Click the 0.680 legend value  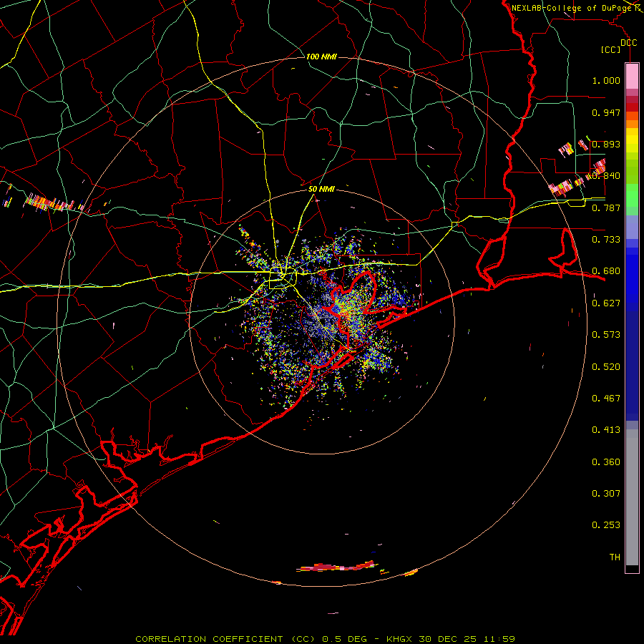point(606,271)
